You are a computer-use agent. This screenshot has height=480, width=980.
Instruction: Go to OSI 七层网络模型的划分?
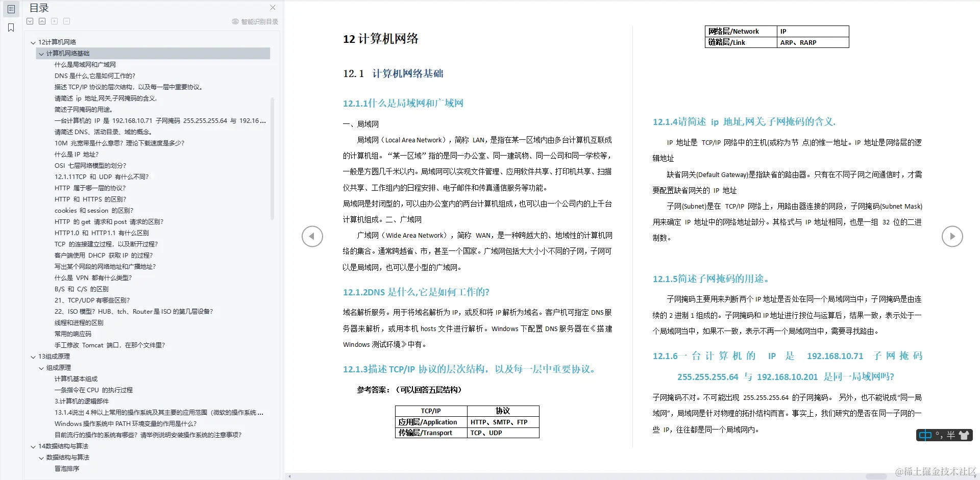pos(90,166)
